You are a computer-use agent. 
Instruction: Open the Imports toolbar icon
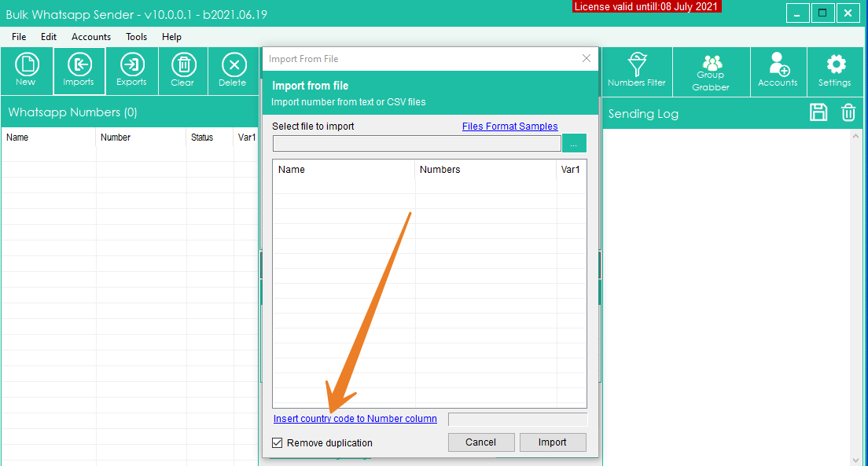[79, 71]
